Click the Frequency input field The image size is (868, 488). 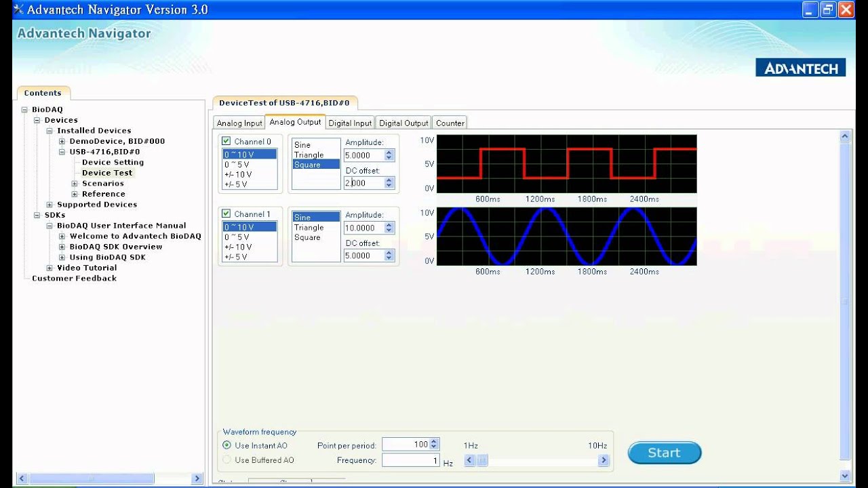411,460
